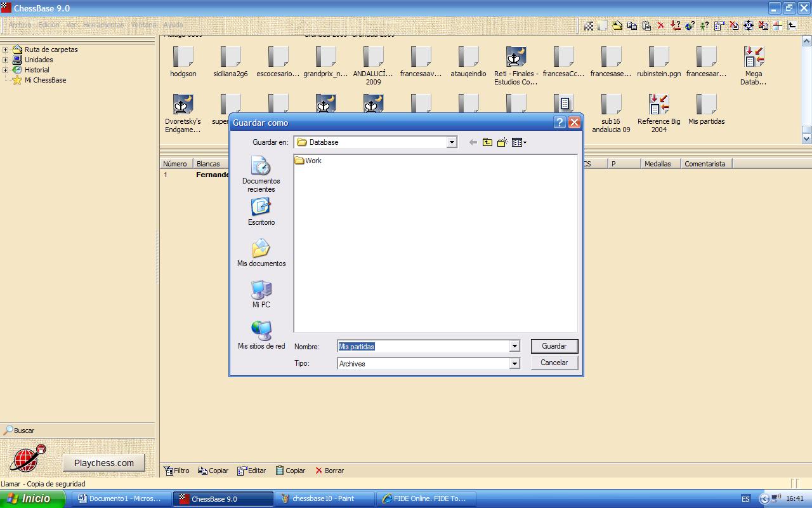This screenshot has height=508, width=812.
Task: Click the Cancelar button
Action: [x=554, y=363]
